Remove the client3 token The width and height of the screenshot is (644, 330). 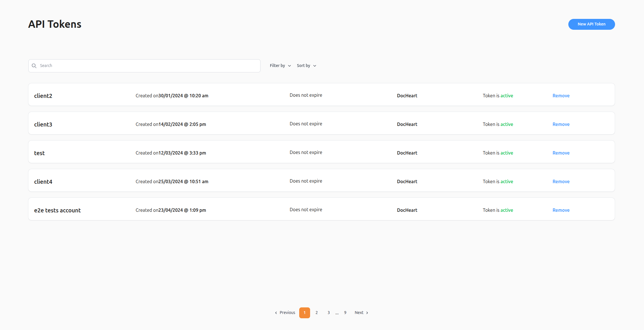pyautogui.click(x=561, y=124)
